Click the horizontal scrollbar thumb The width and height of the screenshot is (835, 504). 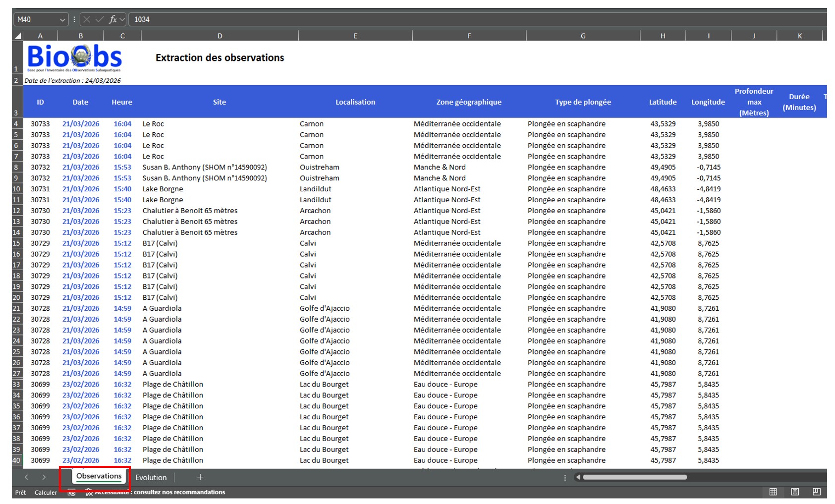(x=634, y=477)
